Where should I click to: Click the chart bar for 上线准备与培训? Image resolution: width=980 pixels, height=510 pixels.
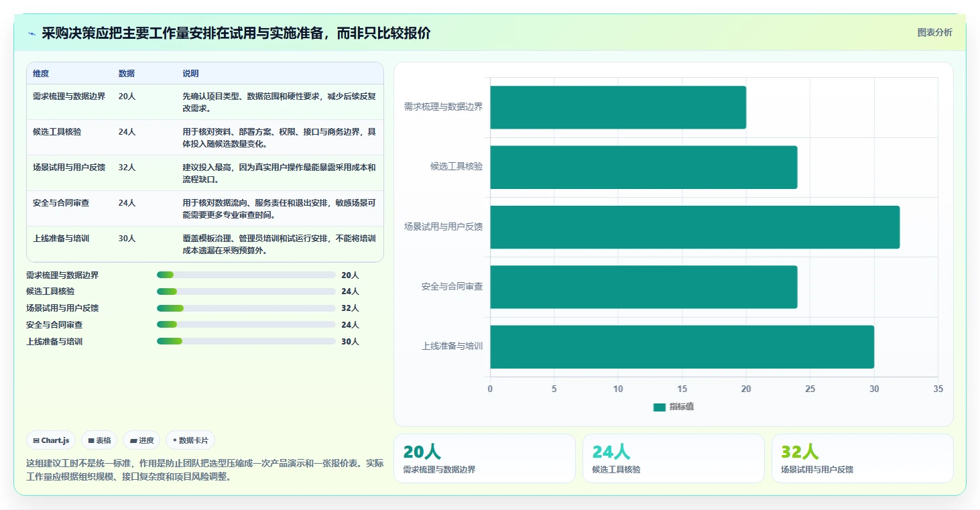click(682, 346)
